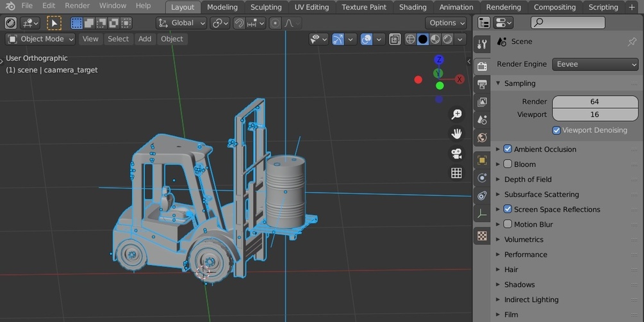This screenshot has height=322, width=644.
Task: Open the Render menu
Action: pos(77,6)
